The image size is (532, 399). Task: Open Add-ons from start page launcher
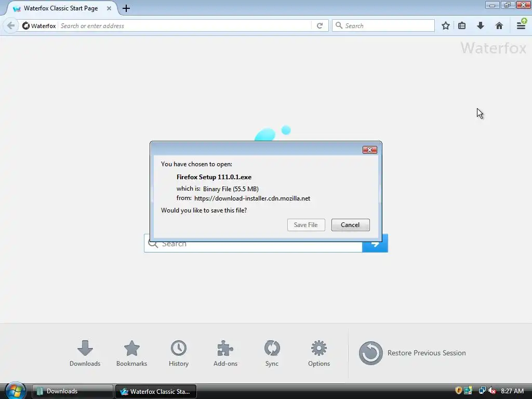click(x=225, y=353)
